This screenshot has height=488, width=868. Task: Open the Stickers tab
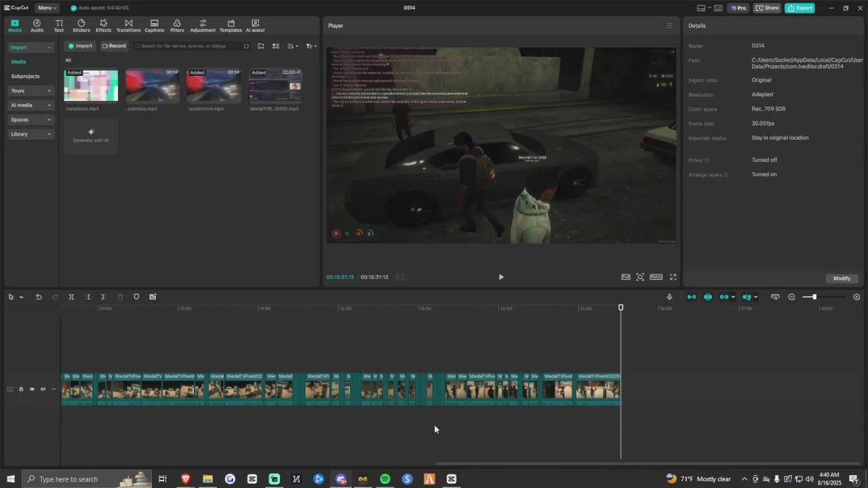pos(81,26)
